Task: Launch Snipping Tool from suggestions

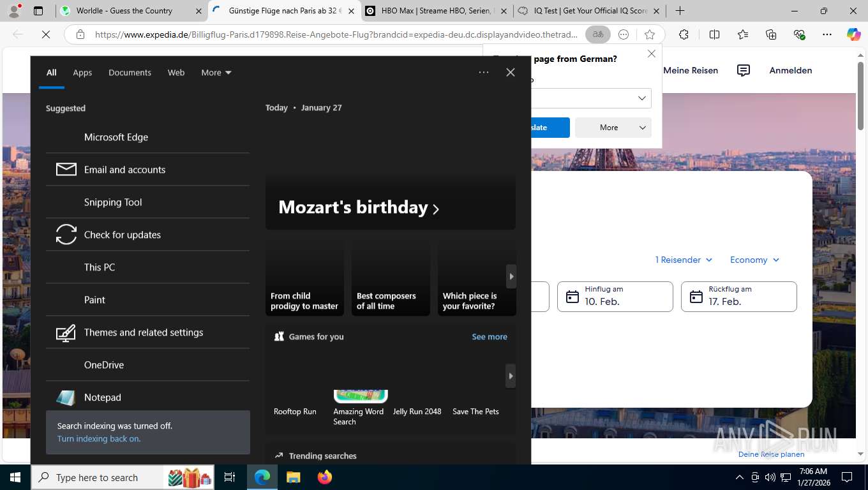Action: point(147,202)
